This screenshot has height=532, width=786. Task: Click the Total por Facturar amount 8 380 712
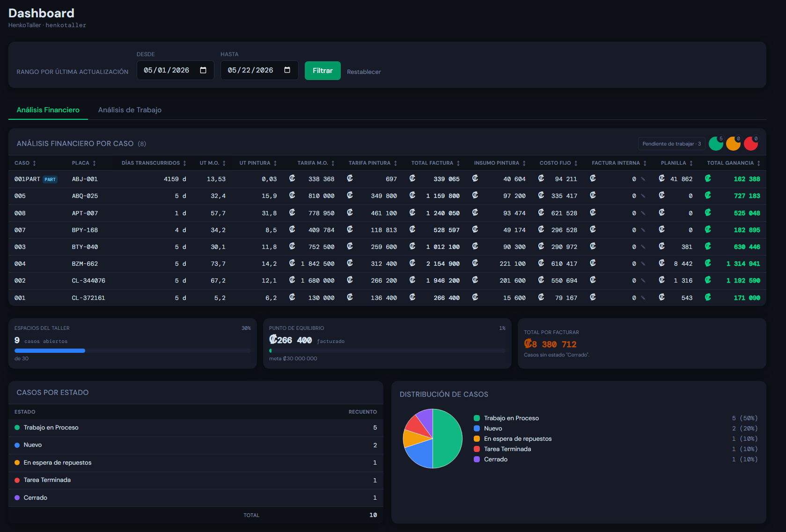tap(551, 344)
